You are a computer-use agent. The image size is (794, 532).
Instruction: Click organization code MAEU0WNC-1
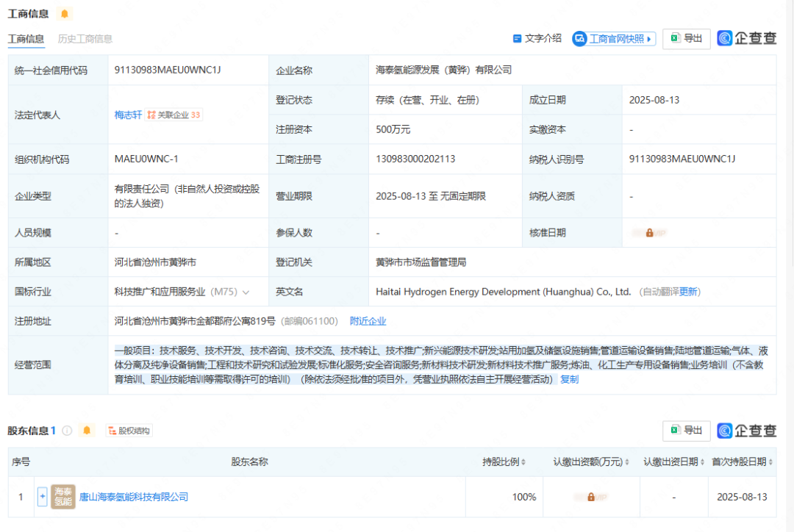pyautogui.click(x=146, y=159)
